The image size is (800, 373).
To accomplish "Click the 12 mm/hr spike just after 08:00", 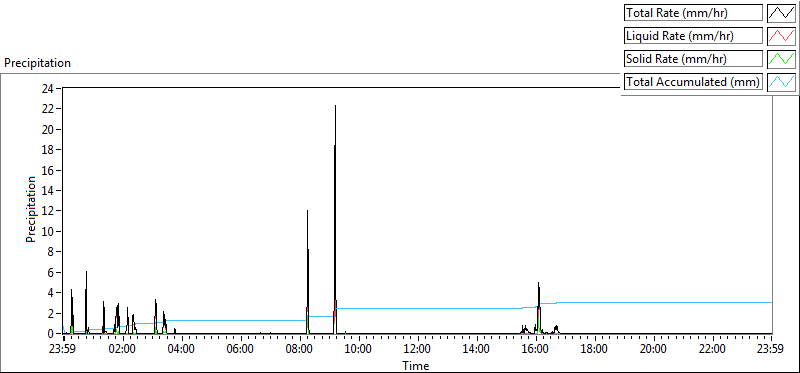I will pos(308,271).
